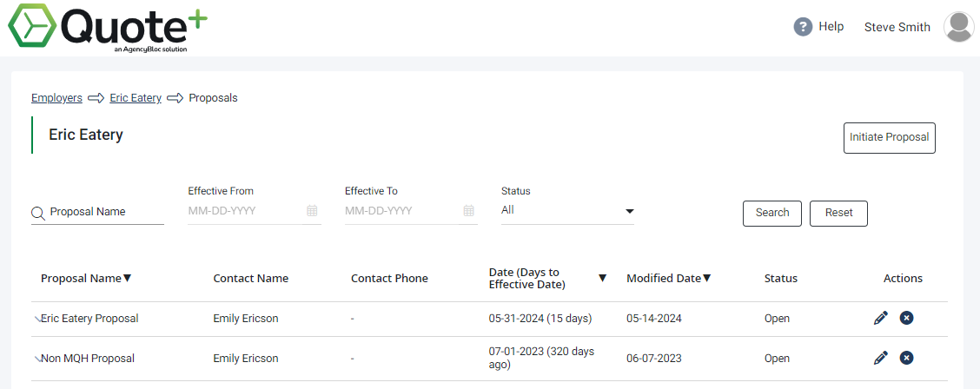Open the Status dropdown showing All
The image size is (980, 389).
[567, 210]
